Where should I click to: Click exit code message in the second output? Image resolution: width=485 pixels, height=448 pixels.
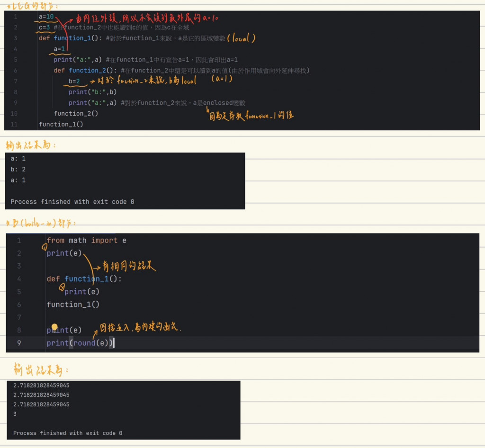68,433
